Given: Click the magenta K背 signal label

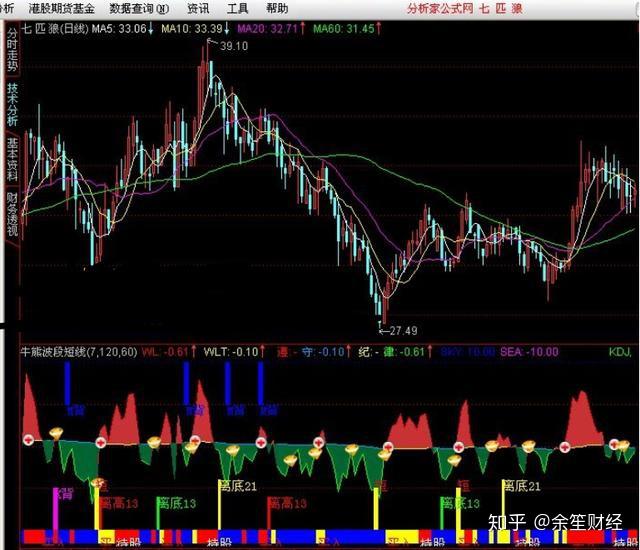Looking at the screenshot, I should [66, 494].
